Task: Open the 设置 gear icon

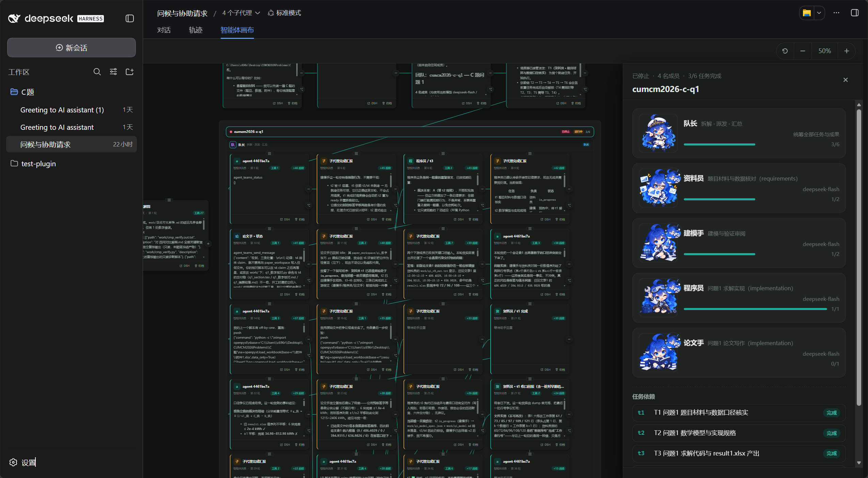Action: (13, 462)
